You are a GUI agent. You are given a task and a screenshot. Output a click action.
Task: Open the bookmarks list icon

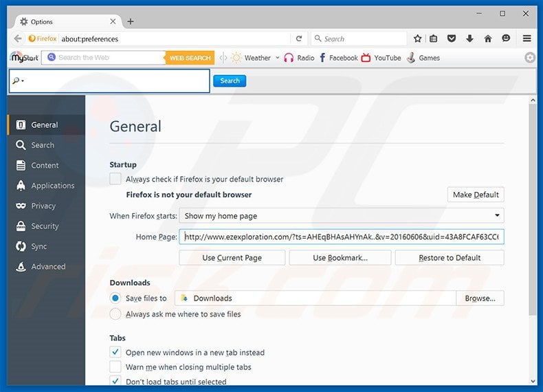pyautogui.click(x=433, y=39)
